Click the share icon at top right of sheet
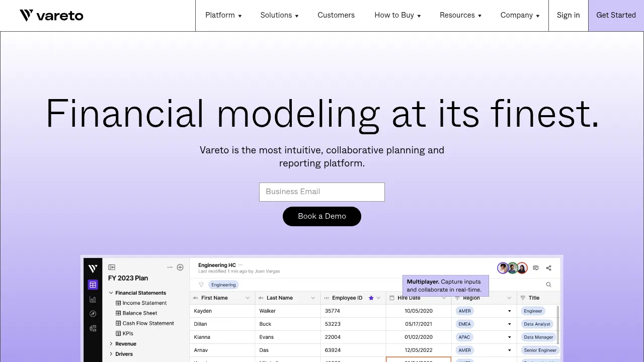 549,268
